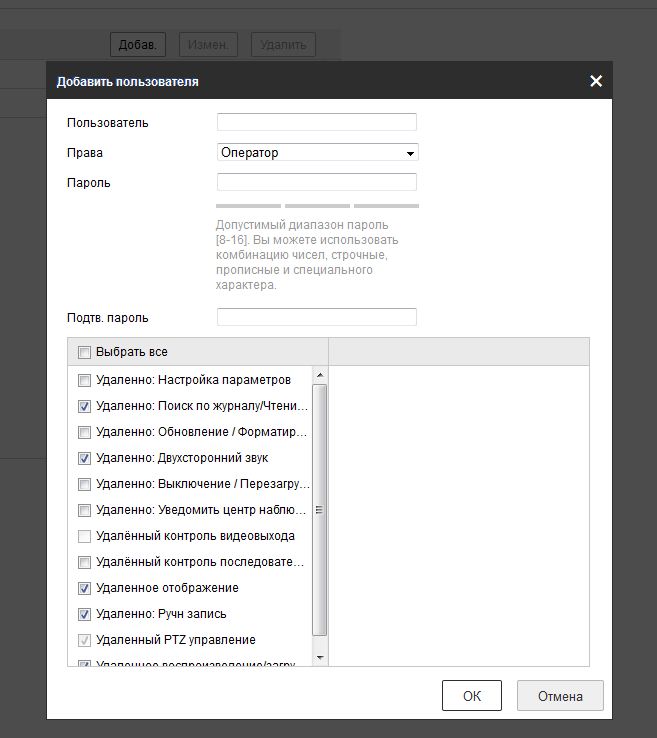
Task: Click the Пользователь input field
Action: click(317, 122)
